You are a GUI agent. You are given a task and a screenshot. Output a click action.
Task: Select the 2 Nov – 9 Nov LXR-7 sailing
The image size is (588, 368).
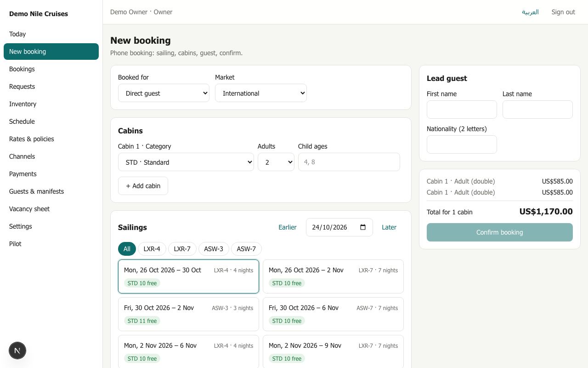coord(333,352)
